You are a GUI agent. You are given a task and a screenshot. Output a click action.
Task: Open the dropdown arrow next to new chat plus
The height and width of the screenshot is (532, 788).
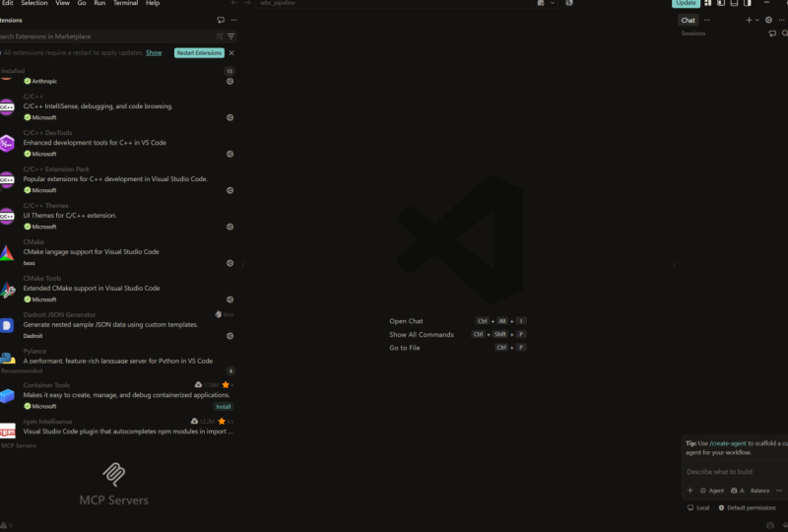(x=756, y=20)
